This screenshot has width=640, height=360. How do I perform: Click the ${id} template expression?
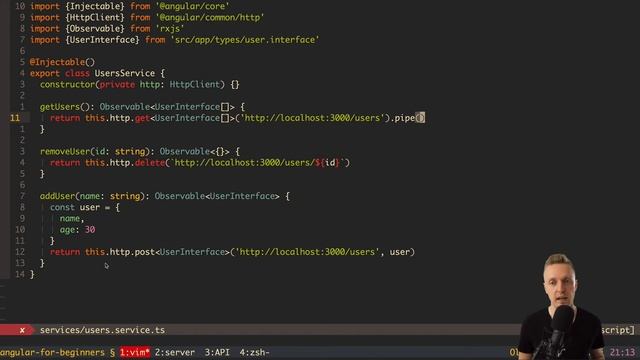tap(327, 163)
